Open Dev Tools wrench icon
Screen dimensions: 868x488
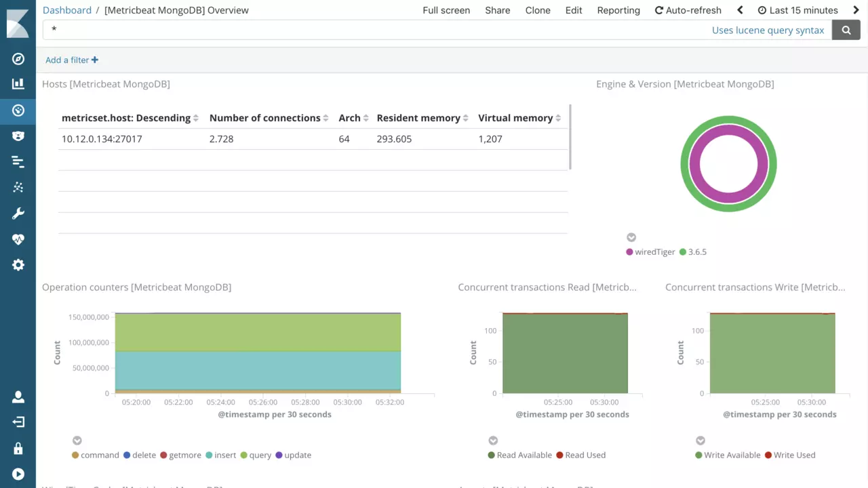18,213
